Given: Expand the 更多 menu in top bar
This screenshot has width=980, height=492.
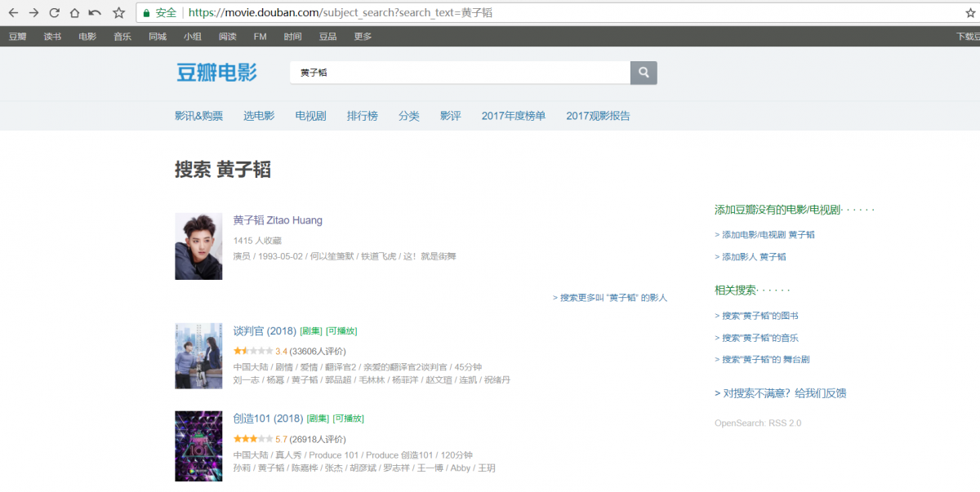Looking at the screenshot, I should point(363,37).
